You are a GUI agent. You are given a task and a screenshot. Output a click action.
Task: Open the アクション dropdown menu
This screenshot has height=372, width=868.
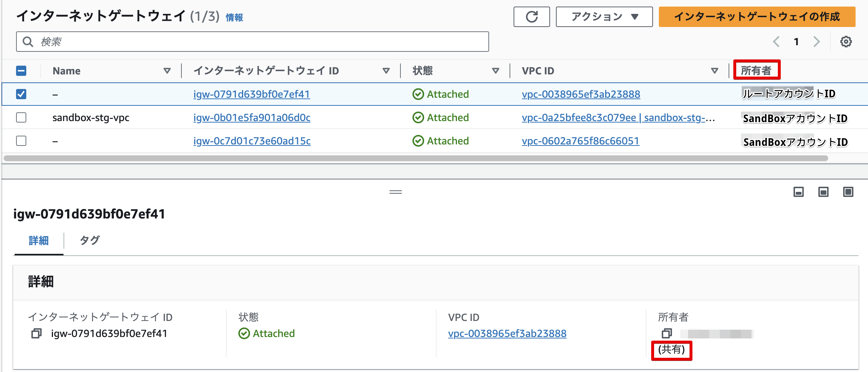(604, 16)
